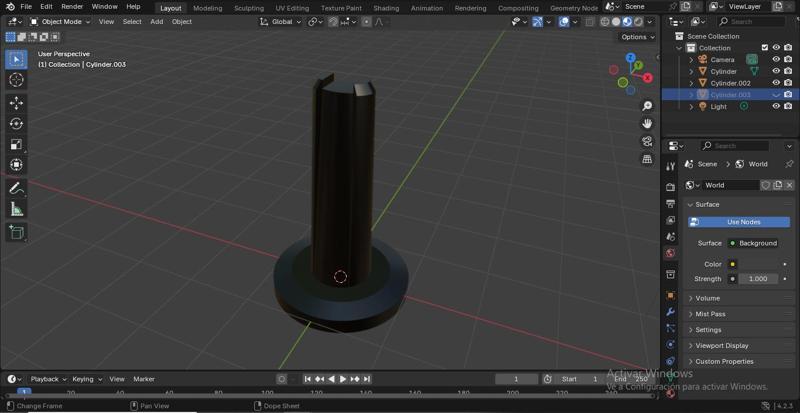Activate the Cursor tool
This screenshot has width=800, height=413.
16,80
